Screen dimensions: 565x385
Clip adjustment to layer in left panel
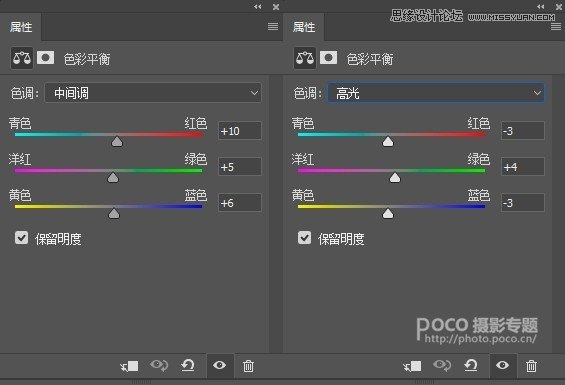[x=129, y=366]
